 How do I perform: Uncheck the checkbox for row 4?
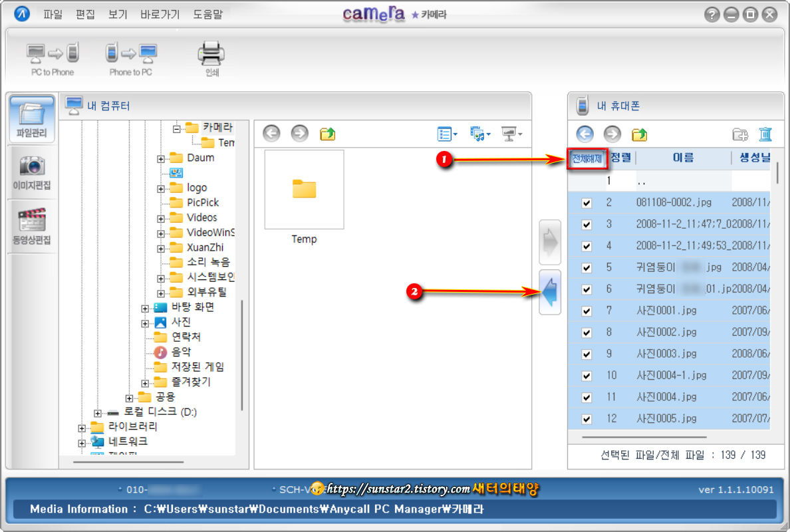tap(587, 246)
